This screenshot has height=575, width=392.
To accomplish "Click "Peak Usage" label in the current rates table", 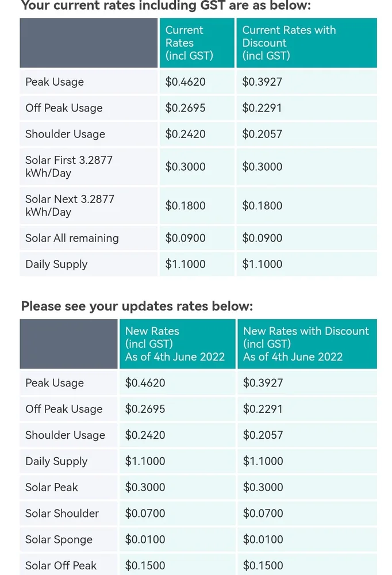I will (x=55, y=82).
